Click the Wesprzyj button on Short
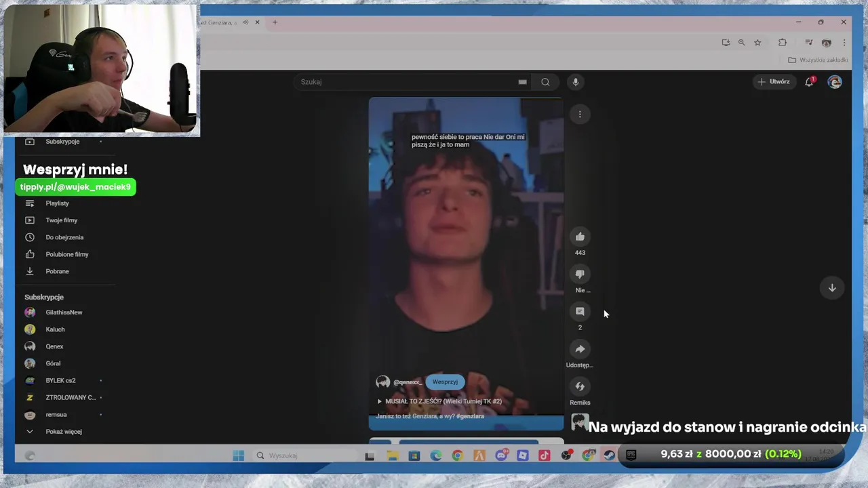The height and width of the screenshot is (488, 868). (x=445, y=382)
